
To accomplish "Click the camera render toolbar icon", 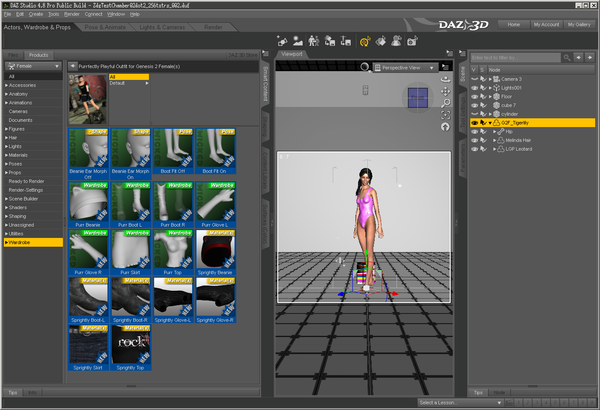I will [412, 41].
